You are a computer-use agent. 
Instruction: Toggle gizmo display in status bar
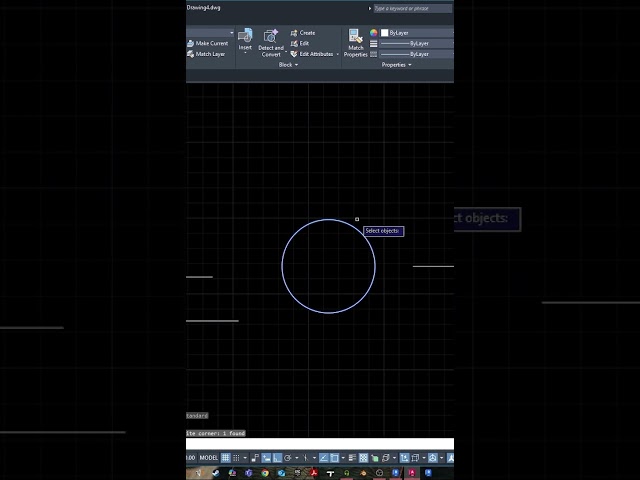click(x=432, y=458)
